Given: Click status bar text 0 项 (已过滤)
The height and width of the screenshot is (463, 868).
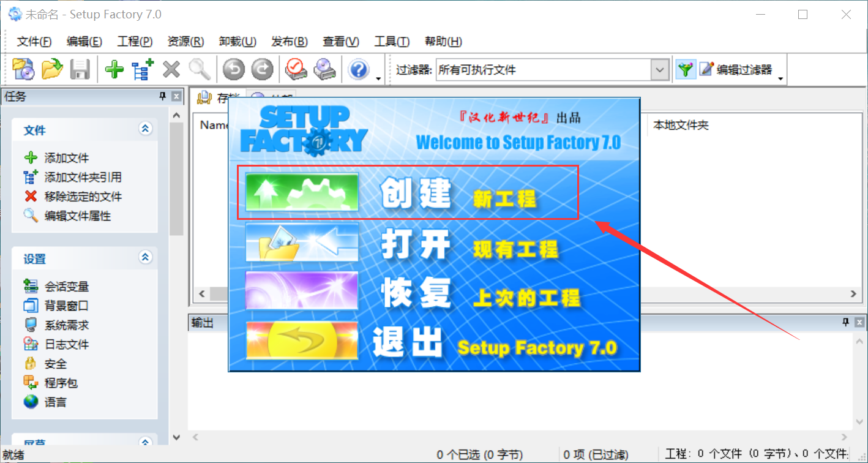Looking at the screenshot, I should [x=596, y=454].
